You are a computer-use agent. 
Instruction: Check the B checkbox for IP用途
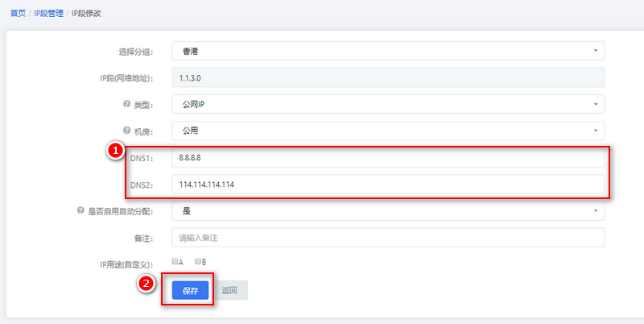pyautogui.click(x=198, y=261)
